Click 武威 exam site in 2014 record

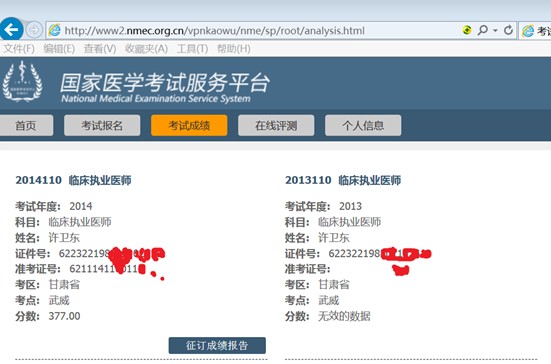coord(59,300)
